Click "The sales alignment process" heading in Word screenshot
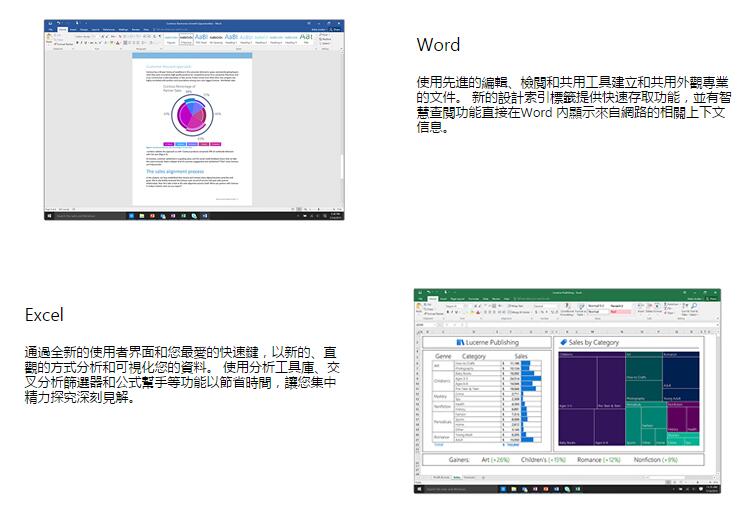 click(175, 171)
